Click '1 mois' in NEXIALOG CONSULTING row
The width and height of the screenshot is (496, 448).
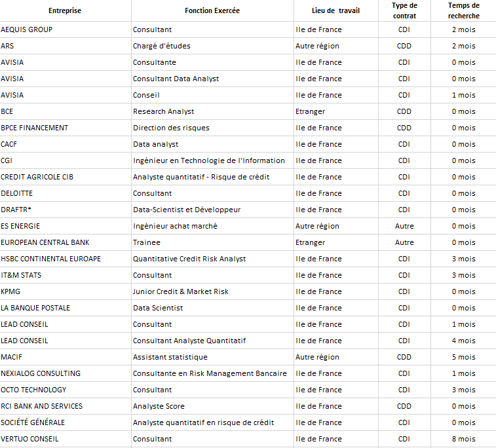pos(463,374)
